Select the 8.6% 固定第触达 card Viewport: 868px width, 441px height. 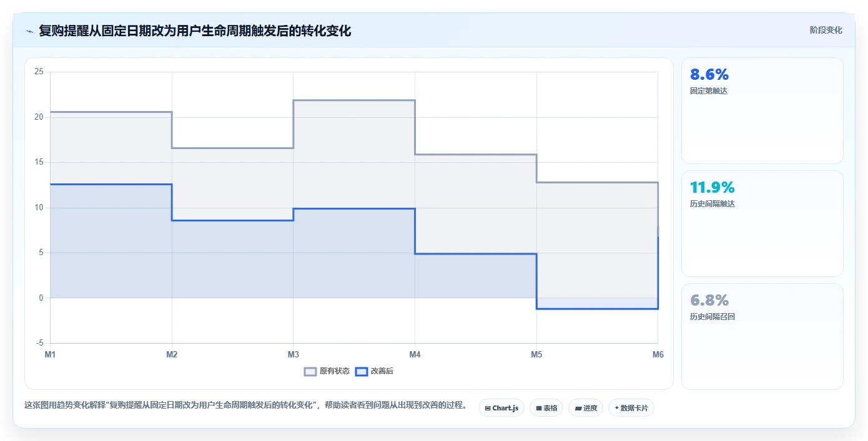(x=762, y=110)
